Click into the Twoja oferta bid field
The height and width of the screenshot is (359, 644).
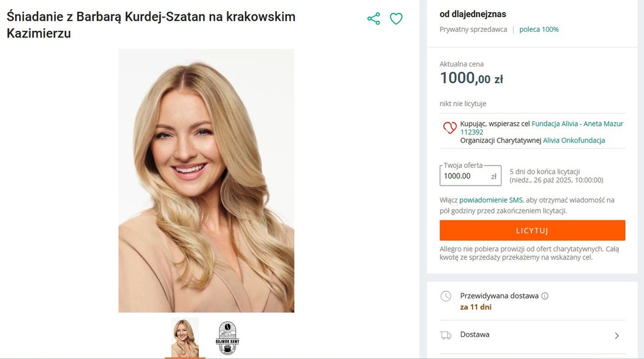point(464,176)
